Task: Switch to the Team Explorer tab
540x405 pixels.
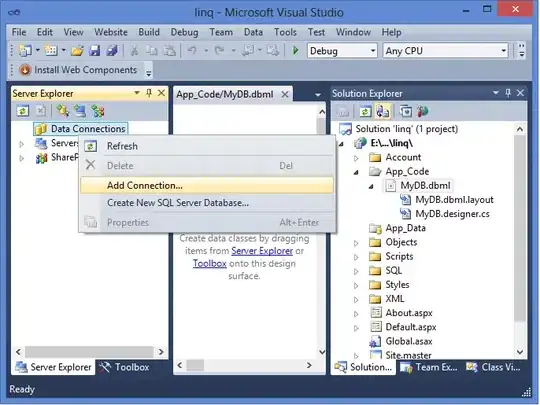Action: (x=429, y=367)
